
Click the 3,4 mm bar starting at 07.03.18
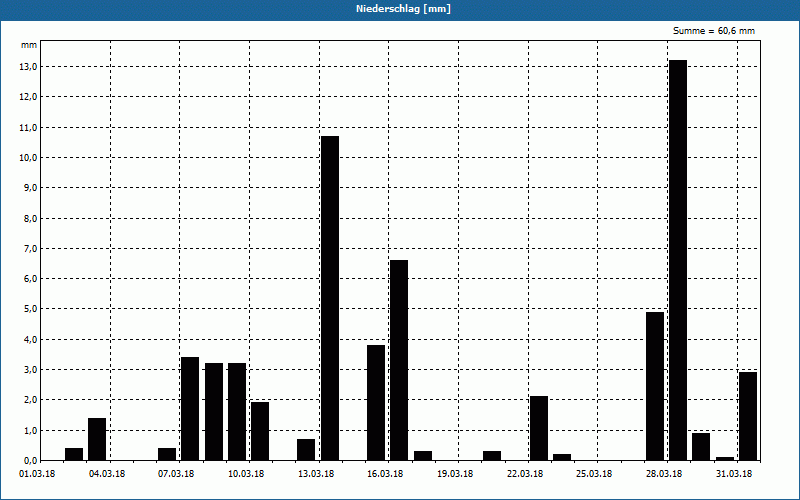[190, 409]
